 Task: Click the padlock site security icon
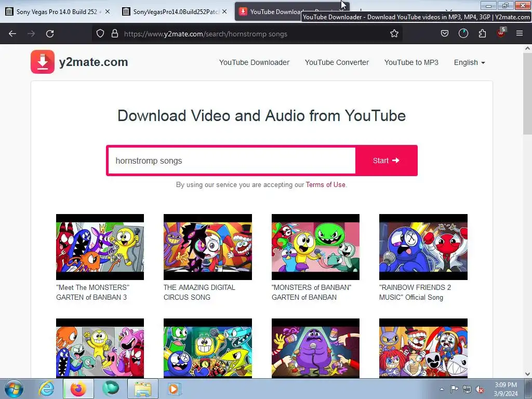pos(115,34)
